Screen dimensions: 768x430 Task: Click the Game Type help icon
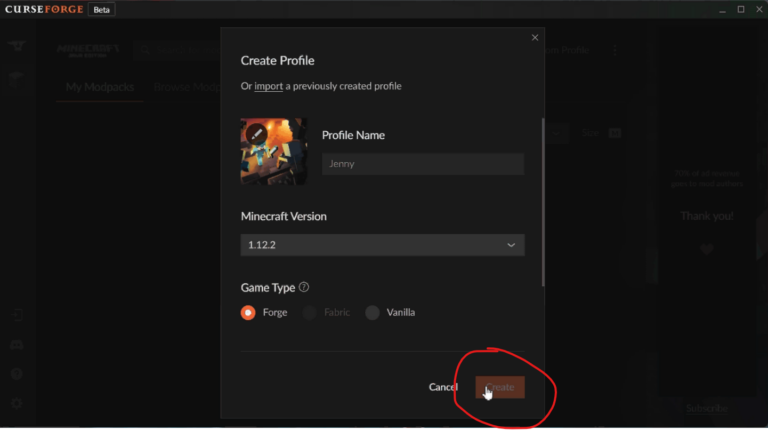click(x=304, y=287)
